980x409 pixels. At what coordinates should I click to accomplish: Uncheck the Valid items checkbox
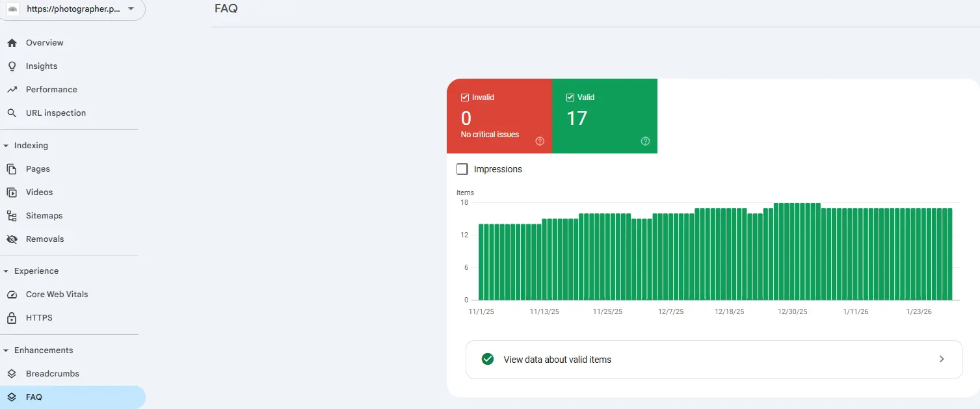(x=570, y=96)
